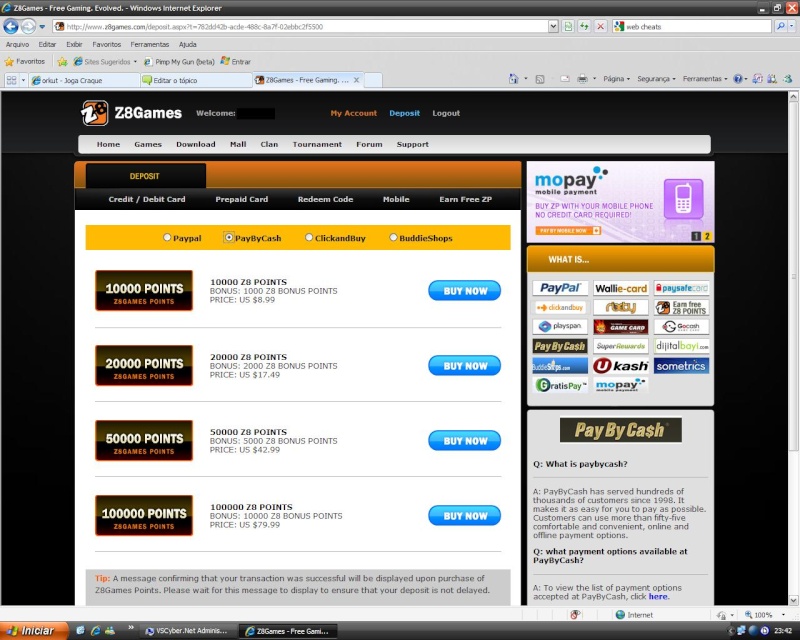Viewport: 800px width, 640px height.
Task: Click the Earn free Z8 Points logo
Action: pyautogui.click(x=682, y=307)
